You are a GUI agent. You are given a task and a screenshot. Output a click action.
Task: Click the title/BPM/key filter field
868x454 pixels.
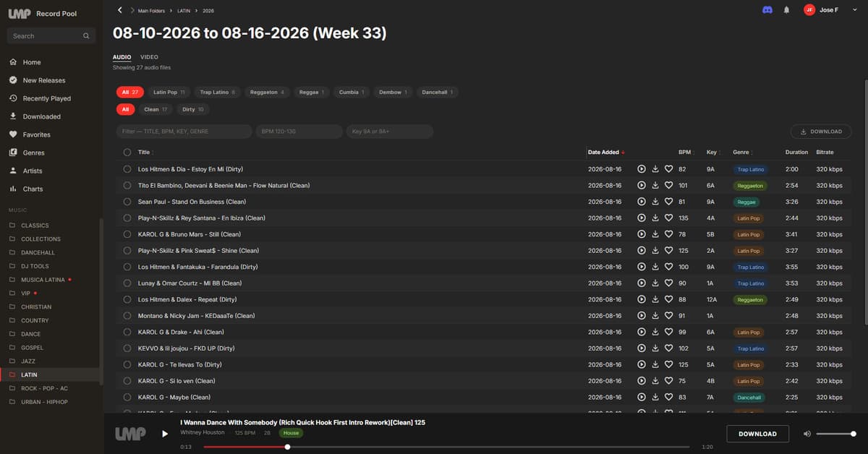(x=184, y=132)
